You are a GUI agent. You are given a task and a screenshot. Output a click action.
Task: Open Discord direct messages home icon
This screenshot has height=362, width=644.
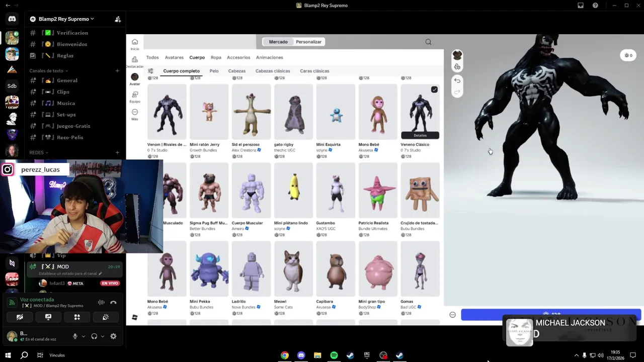pos(12,19)
